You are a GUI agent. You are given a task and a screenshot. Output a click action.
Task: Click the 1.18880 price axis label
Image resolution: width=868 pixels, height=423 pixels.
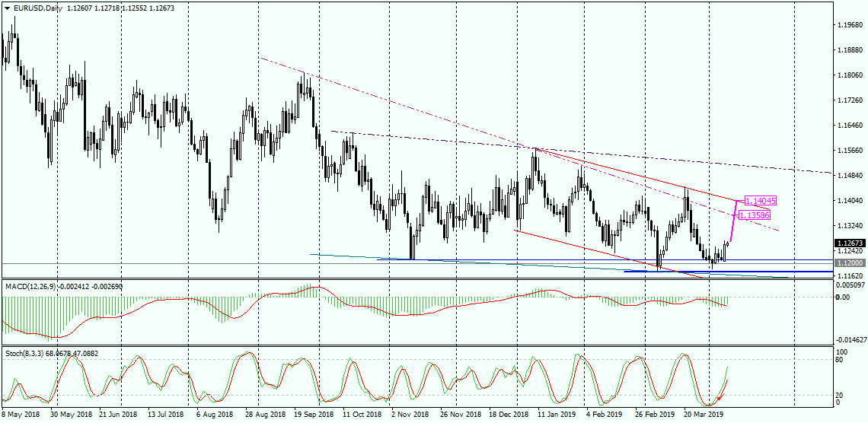851,50
